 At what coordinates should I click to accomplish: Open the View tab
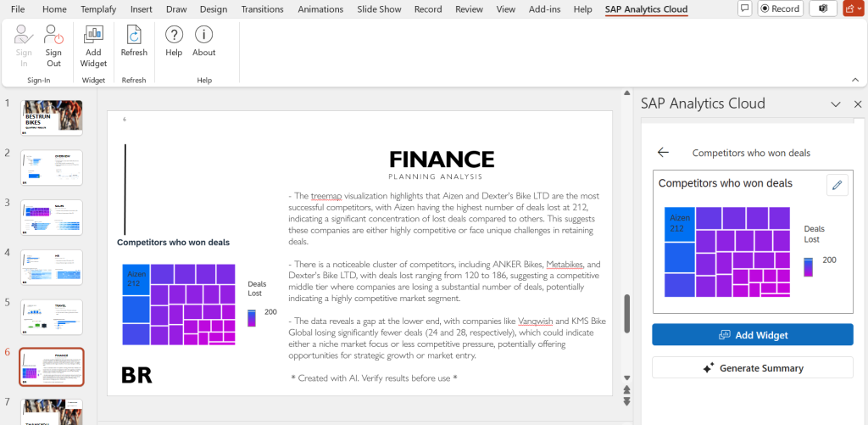(x=506, y=8)
